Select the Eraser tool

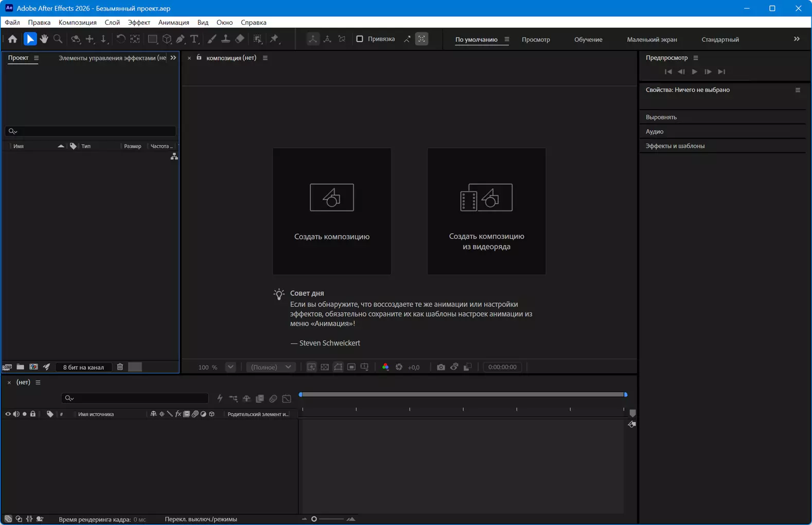[240, 39]
